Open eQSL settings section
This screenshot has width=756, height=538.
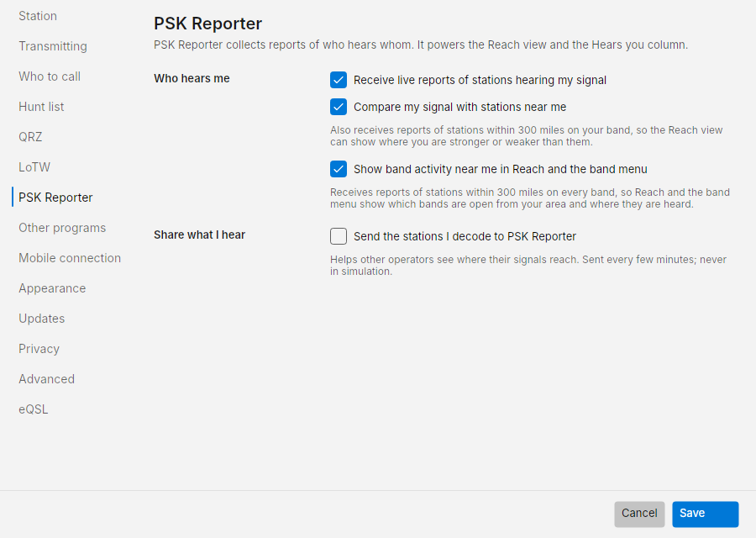(34, 409)
